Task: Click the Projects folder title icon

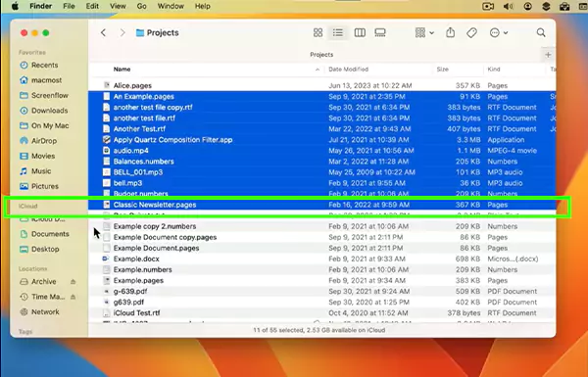Action: point(140,33)
